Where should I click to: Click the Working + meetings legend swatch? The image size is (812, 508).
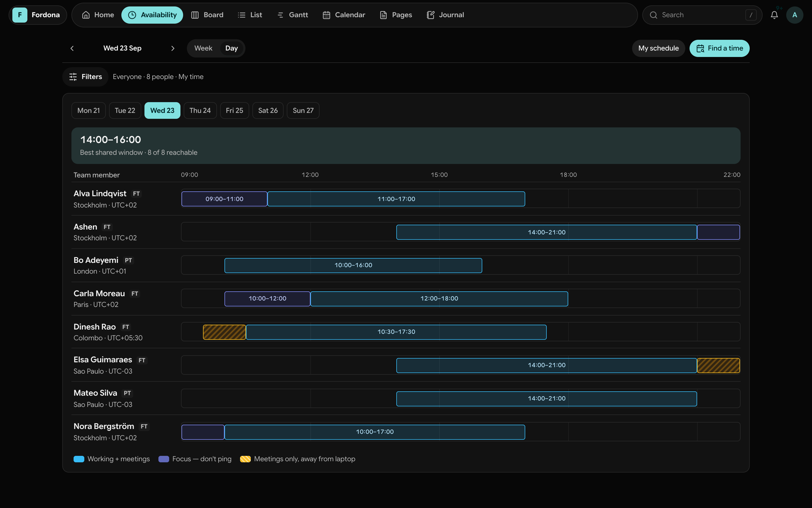(x=79, y=459)
